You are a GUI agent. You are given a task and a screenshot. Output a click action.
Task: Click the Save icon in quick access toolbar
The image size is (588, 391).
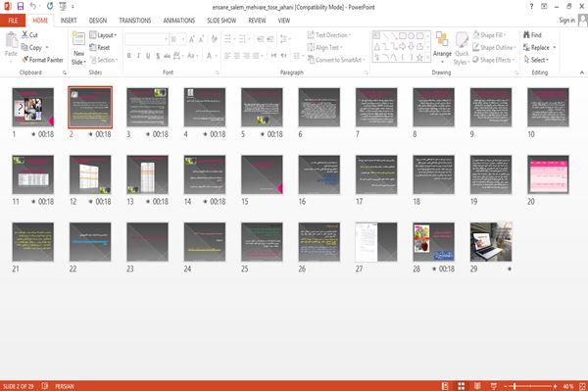(21, 7)
